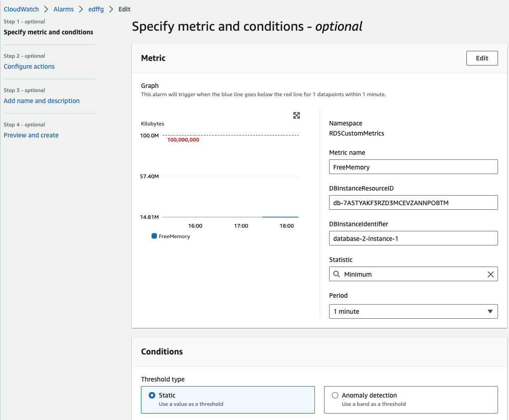Navigate to Alarms breadcrumb
This screenshot has height=420, width=509.
click(64, 9)
